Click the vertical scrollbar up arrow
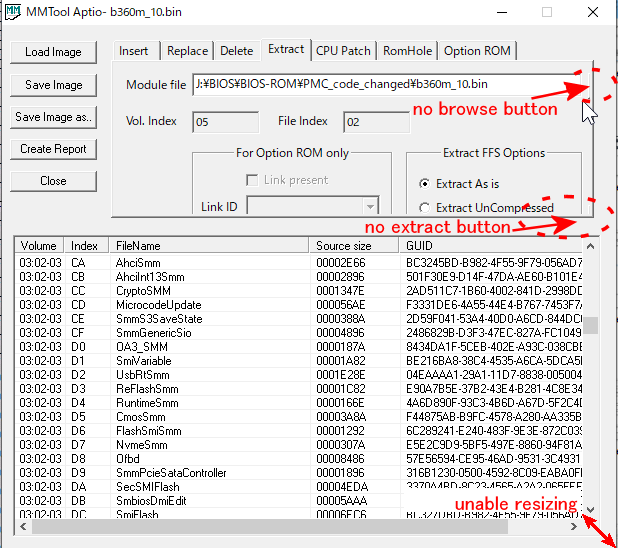 pos(592,246)
